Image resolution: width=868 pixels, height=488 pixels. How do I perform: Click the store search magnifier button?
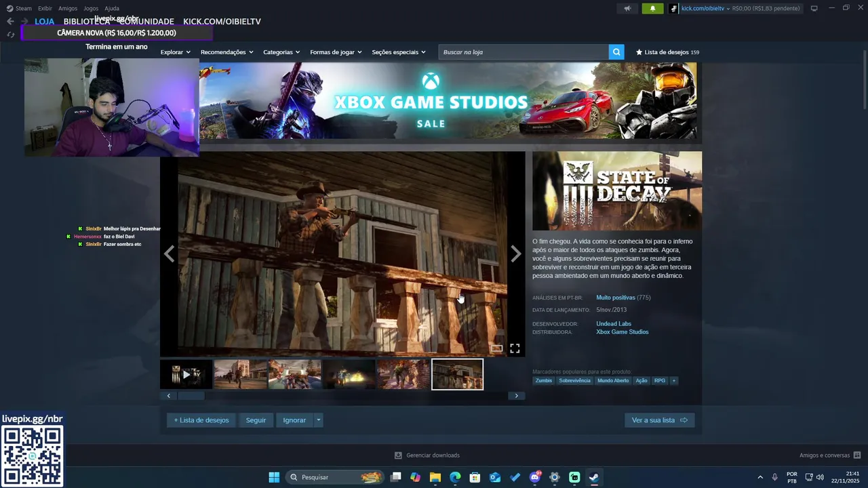616,52
